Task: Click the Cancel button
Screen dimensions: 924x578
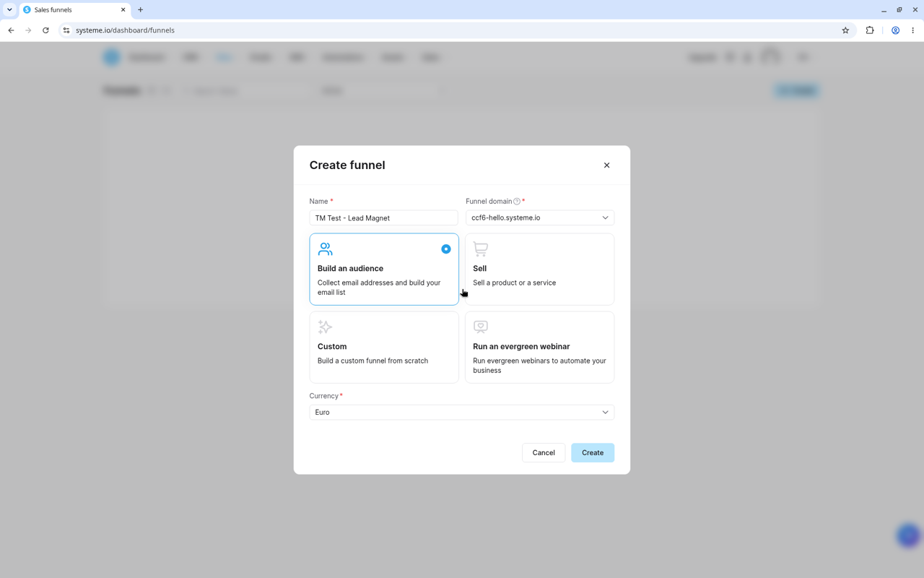Action: [544, 453]
